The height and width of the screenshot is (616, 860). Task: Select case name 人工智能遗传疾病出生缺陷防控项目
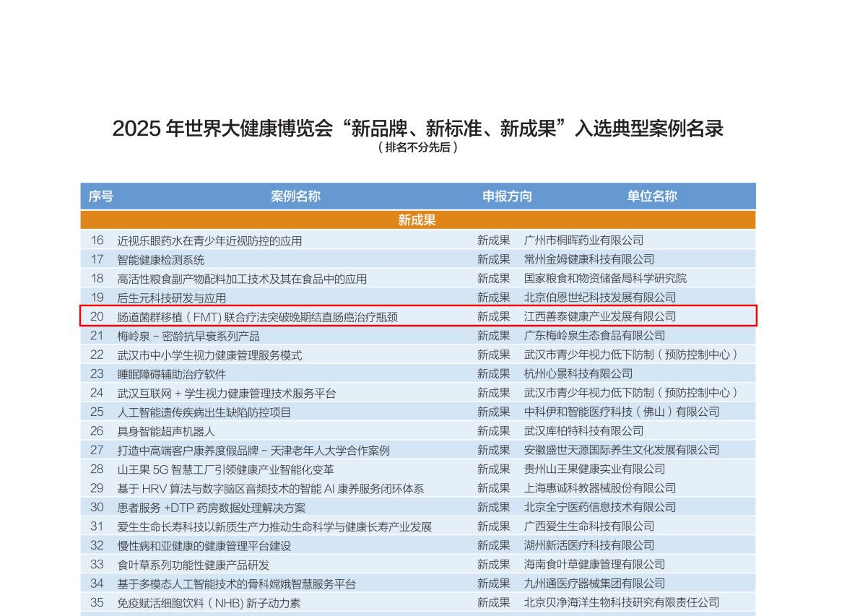pos(204,412)
